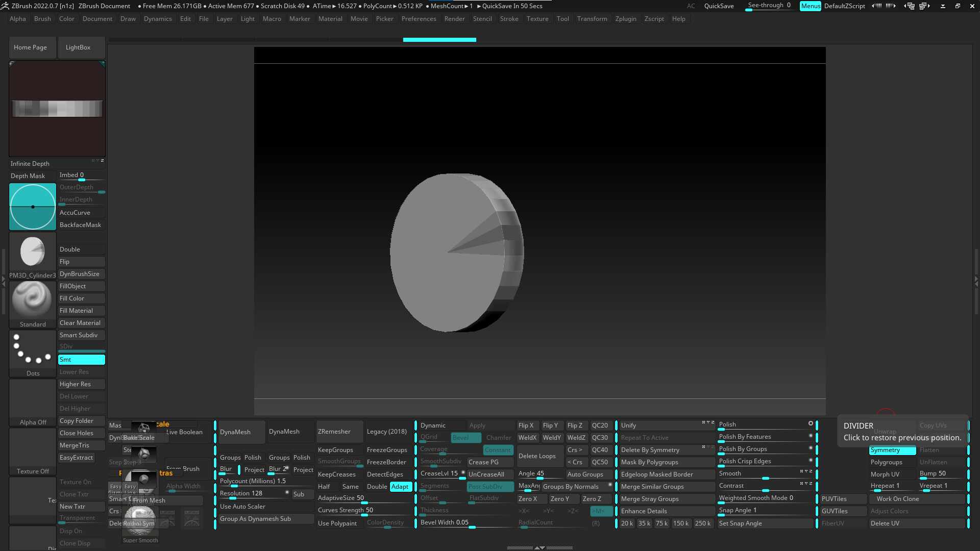Open the Zplugin menu

[x=626, y=19]
